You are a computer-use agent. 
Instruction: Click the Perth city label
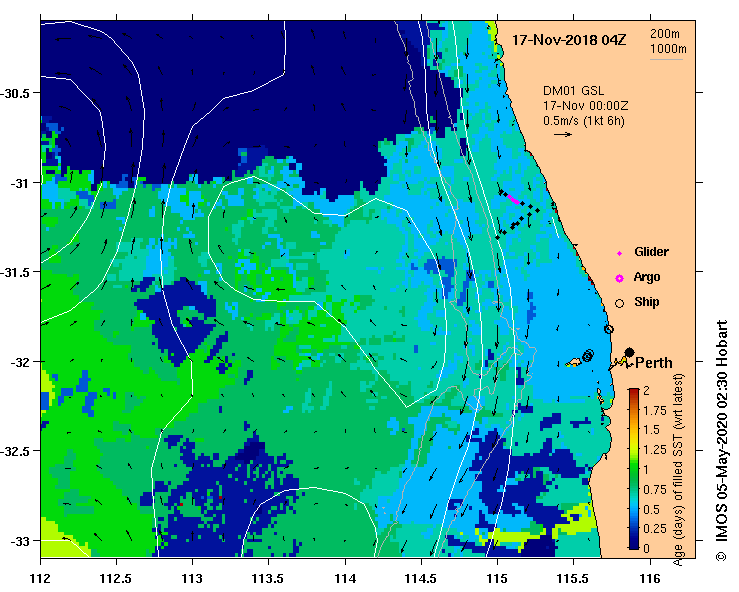654,363
